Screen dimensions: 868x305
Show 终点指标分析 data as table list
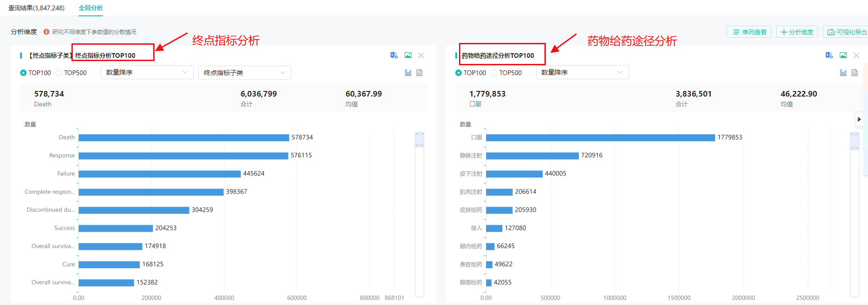click(x=419, y=73)
